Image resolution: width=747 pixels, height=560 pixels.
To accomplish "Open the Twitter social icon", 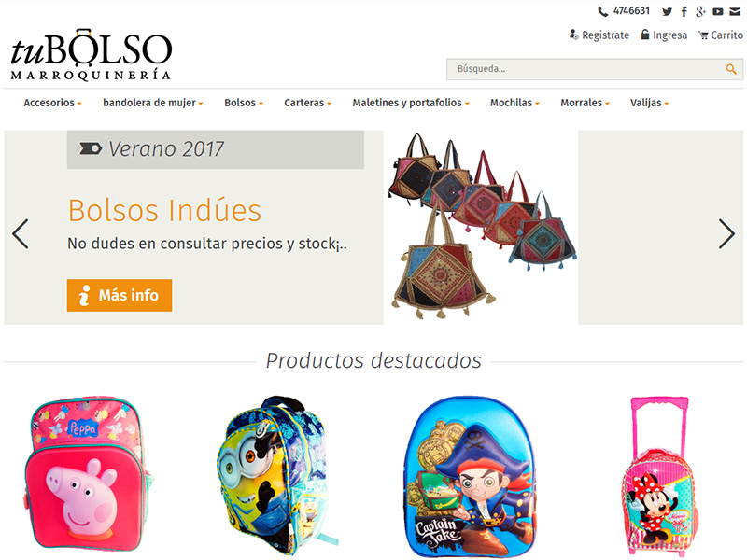I will [667, 12].
